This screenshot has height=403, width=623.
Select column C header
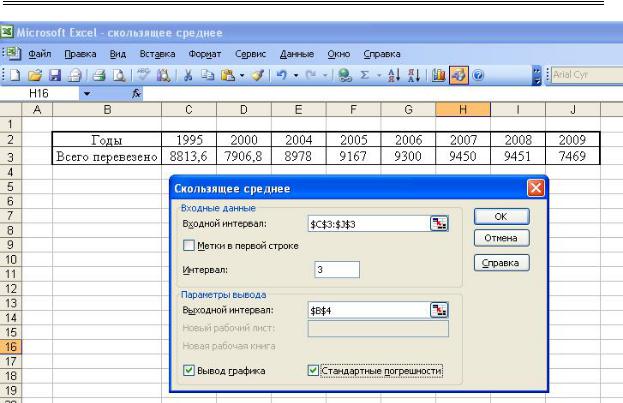[x=189, y=109]
